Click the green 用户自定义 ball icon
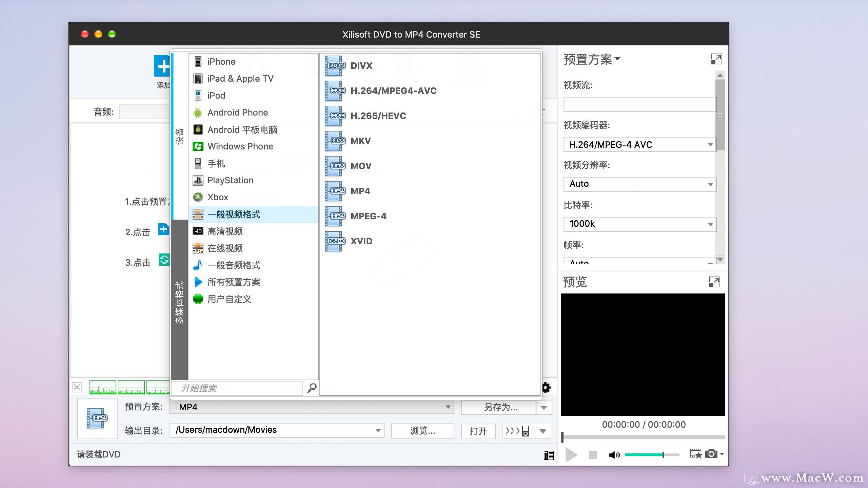Screen dimensions: 868x488 198,299
